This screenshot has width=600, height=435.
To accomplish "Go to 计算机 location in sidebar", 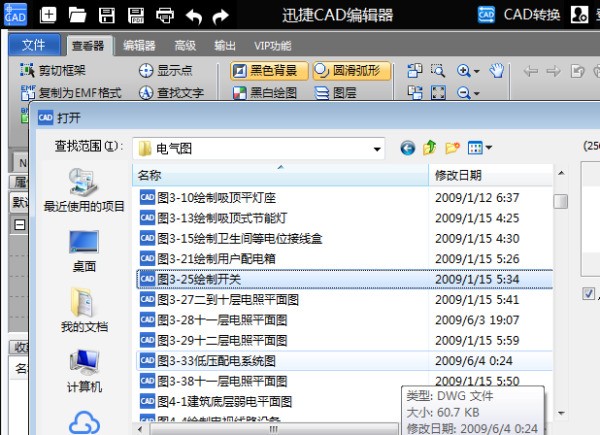I will point(84,371).
